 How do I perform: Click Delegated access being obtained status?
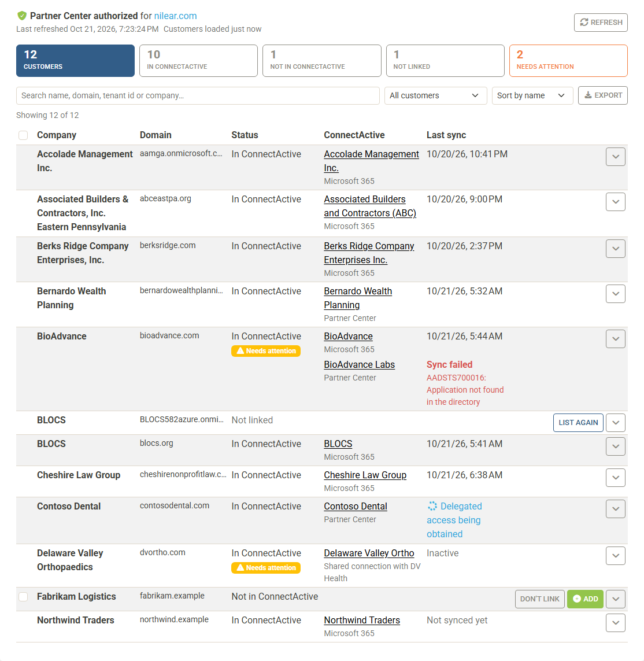point(454,520)
